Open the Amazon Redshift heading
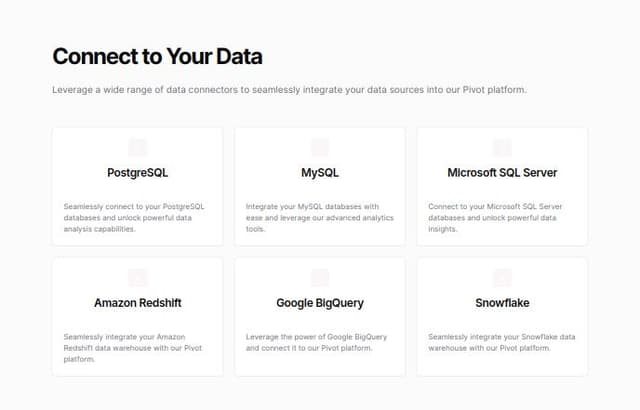The width and height of the screenshot is (640, 410). 138,303
